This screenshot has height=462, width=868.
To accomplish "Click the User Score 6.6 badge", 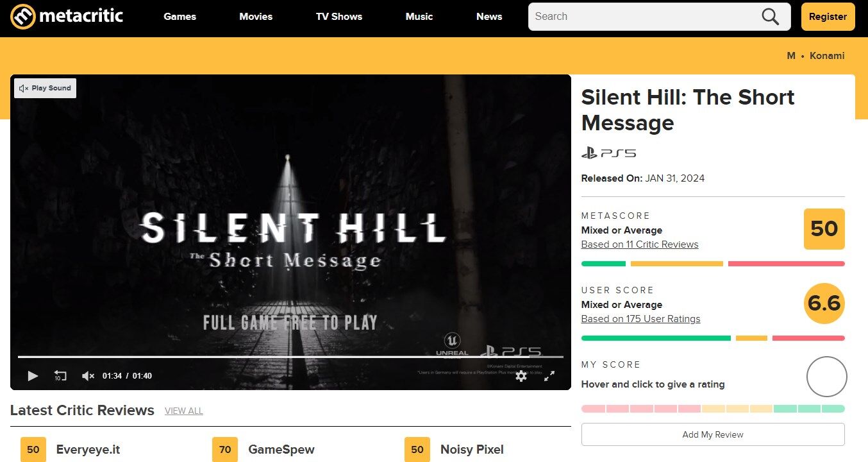I will click(x=824, y=304).
